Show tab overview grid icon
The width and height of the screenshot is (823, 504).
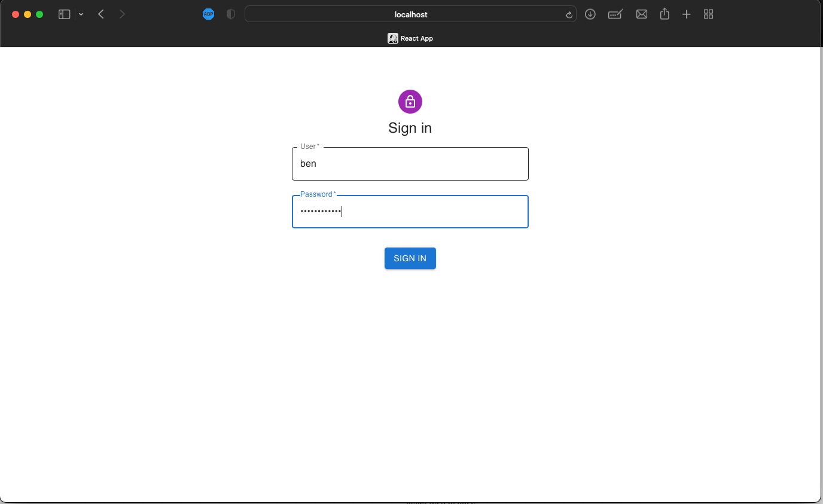click(709, 14)
